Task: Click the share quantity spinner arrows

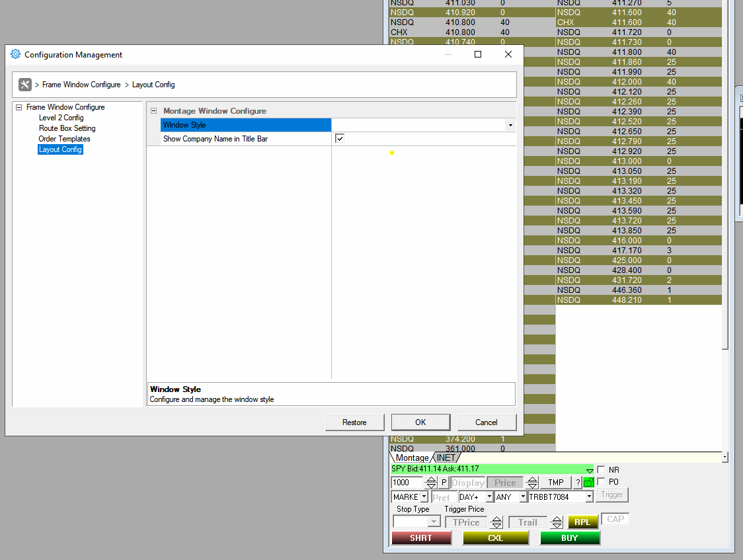Action: coord(431,482)
